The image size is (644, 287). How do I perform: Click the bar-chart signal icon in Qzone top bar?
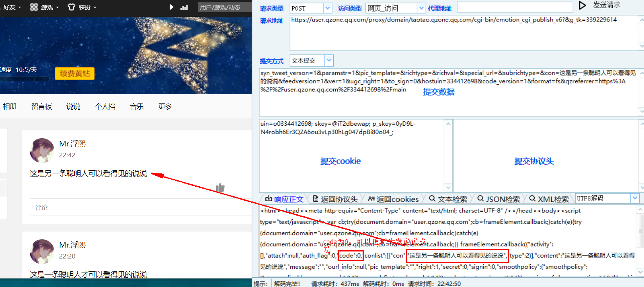click(x=184, y=7)
